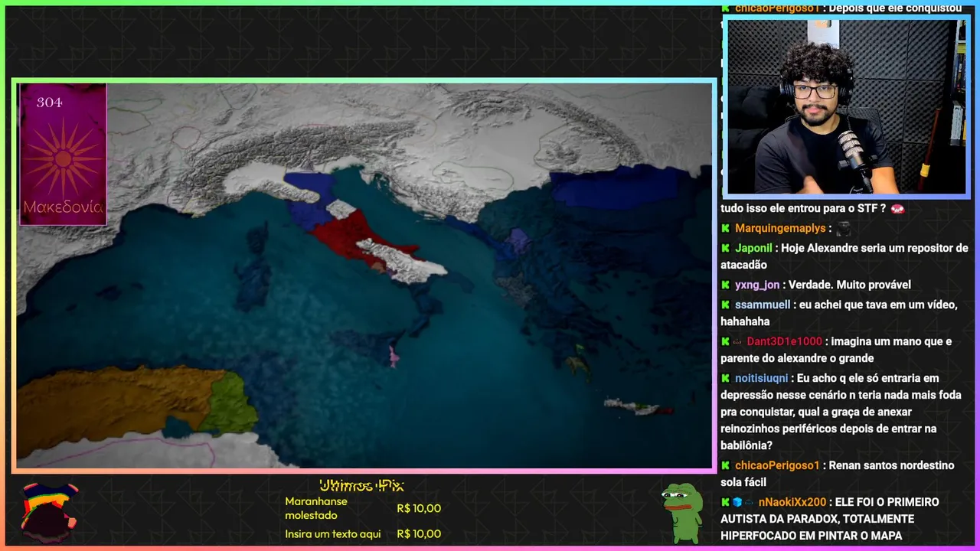Open noitisiuqni's chat profile
The height and width of the screenshot is (551, 980).
coord(761,378)
